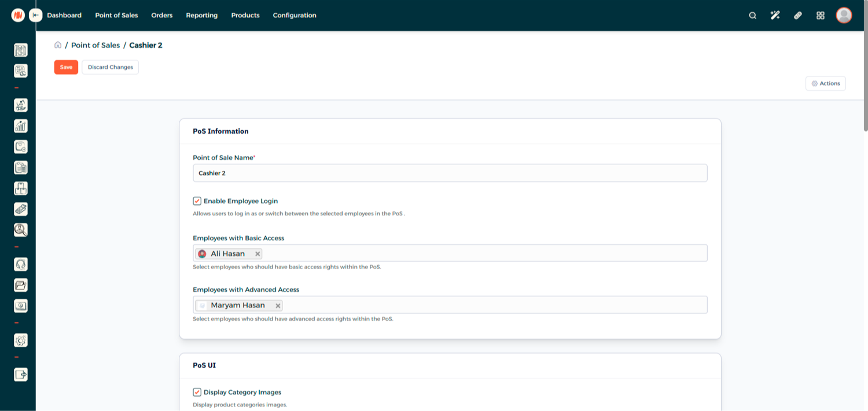This screenshot has height=411, width=868.
Task: Click the Save button
Action: [x=66, y=67]
